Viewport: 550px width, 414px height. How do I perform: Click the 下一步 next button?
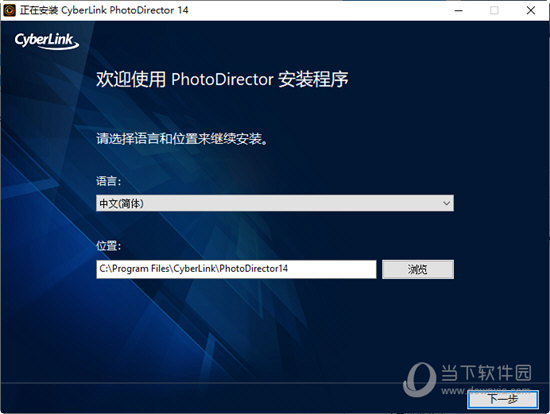tap(503, 399)
